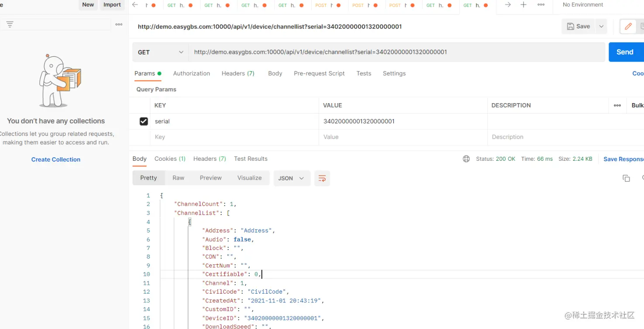Viewport: 644px width, 329px height.
Task: Open the request Settings tab
Action: tap(394, 73)
